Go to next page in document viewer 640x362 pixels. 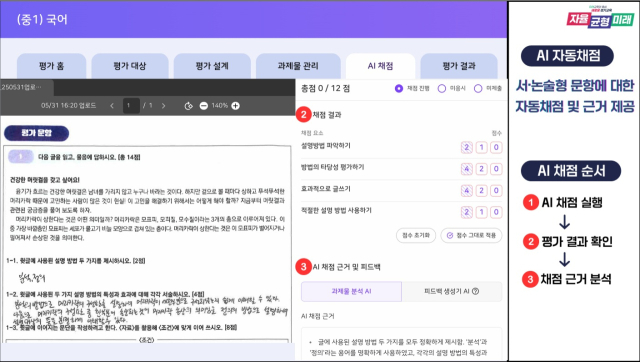164,106
